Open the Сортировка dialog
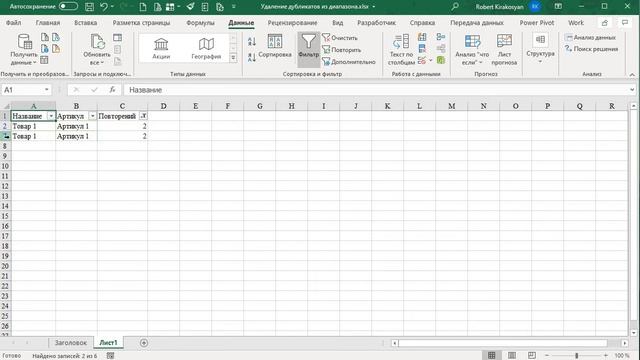This screenshot has height=360, width=640. (275, 46)
